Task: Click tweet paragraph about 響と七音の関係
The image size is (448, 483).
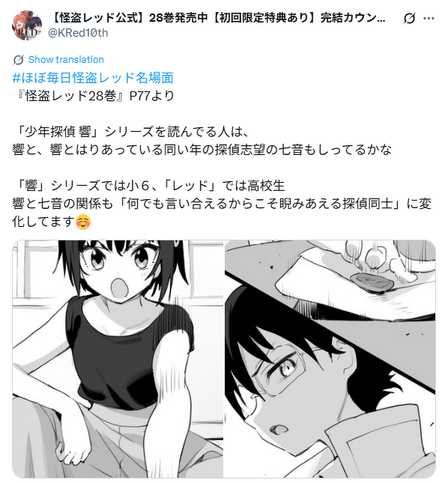Action: (222, 213)
